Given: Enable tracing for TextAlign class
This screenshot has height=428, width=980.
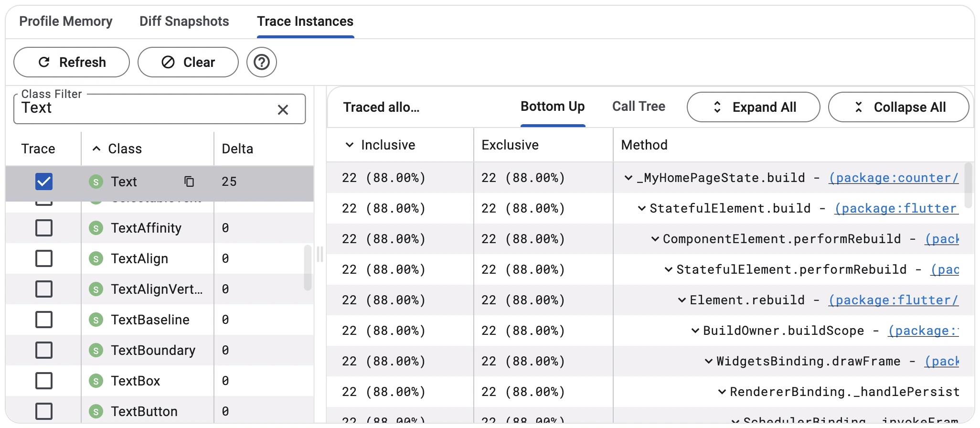Looking at the screenshot, I should tap(44, 259).
